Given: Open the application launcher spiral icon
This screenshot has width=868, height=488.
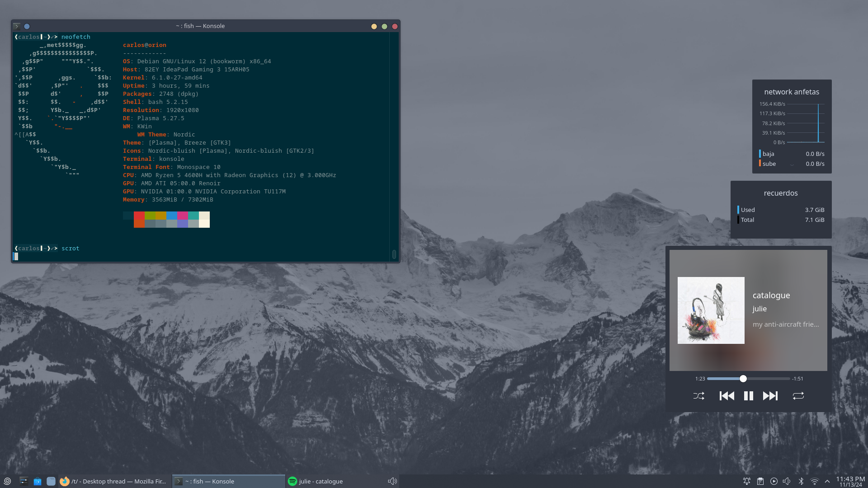Looking at the screenshot, I should point(7,481).
